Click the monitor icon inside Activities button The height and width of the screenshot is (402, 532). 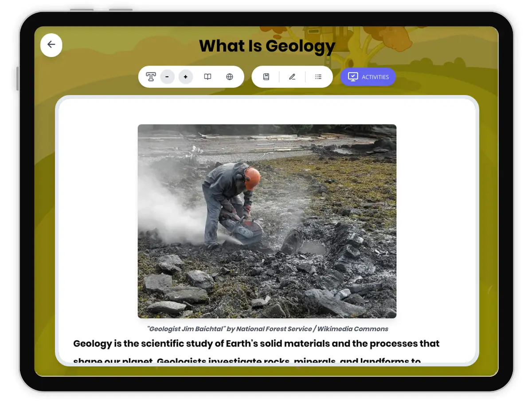353,77
